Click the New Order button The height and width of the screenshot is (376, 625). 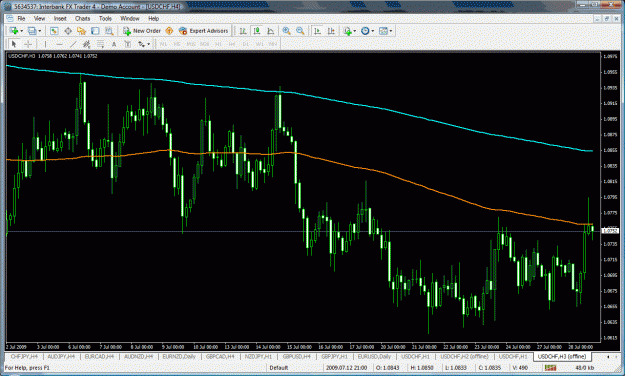coord(142,31)
